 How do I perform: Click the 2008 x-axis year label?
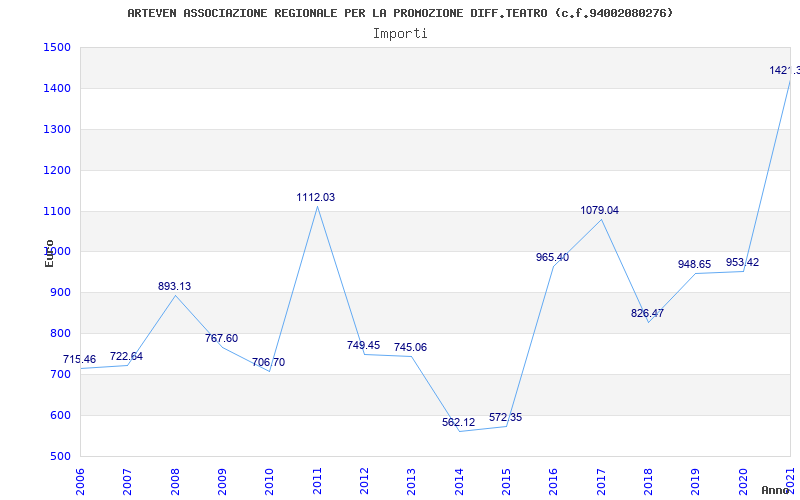(x=175, y=482)
